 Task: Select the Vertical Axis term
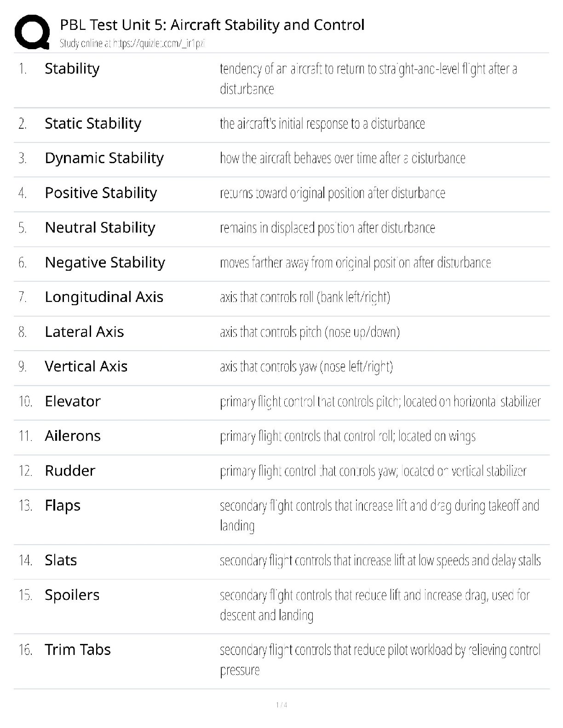pos(86,366)
